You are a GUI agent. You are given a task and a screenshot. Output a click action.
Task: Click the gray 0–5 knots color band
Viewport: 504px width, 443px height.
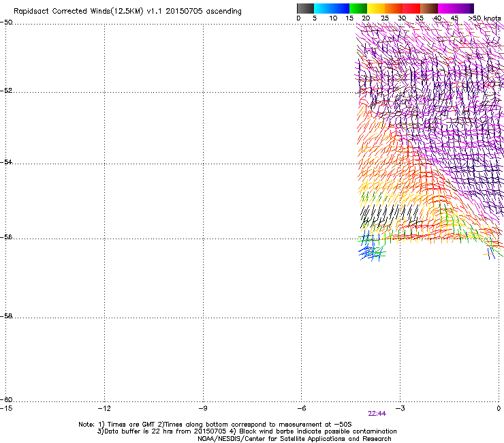[305, 8]
